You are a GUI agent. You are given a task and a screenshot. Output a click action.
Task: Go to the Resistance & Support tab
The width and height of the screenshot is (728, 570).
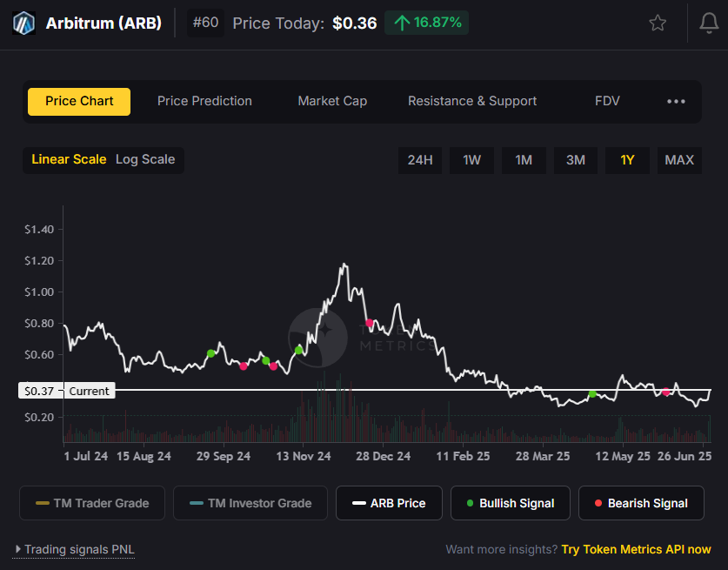click(472, 101)
